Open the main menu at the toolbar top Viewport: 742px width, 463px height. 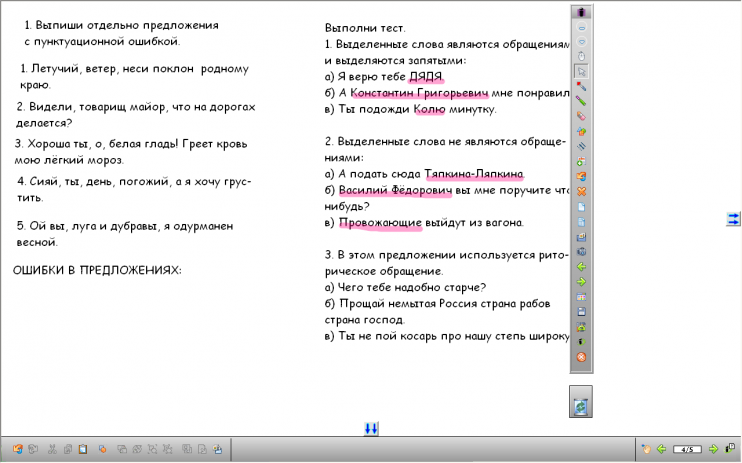(x=581, y=12)
